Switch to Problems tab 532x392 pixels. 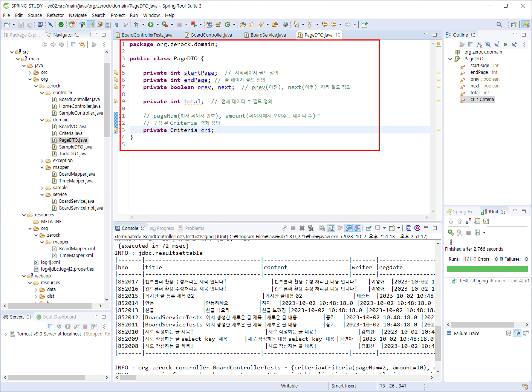191,228
